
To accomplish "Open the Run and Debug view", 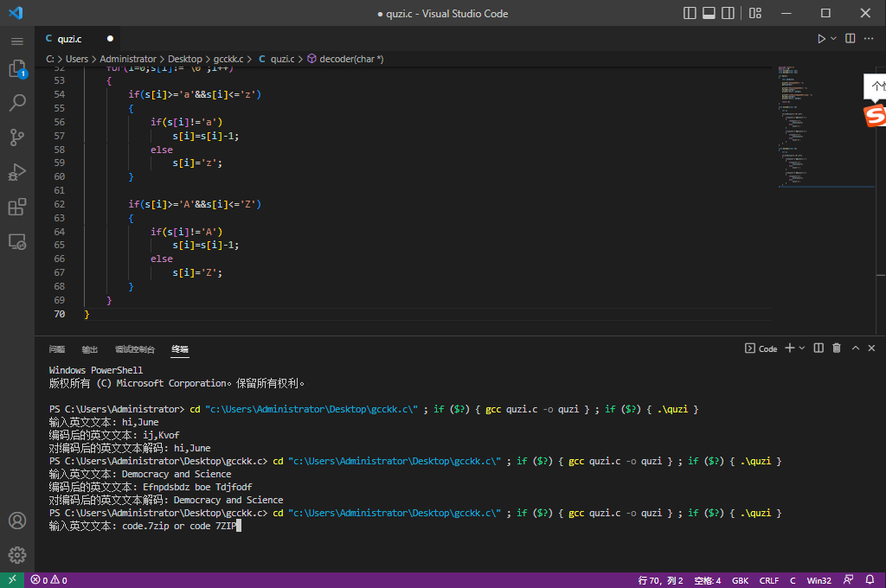I will point(16,172).
